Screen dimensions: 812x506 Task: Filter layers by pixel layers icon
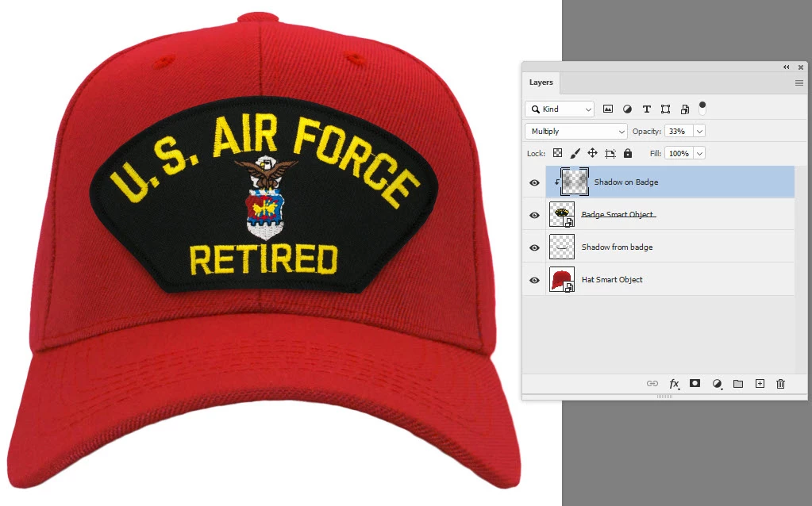(x=608, y=109)
